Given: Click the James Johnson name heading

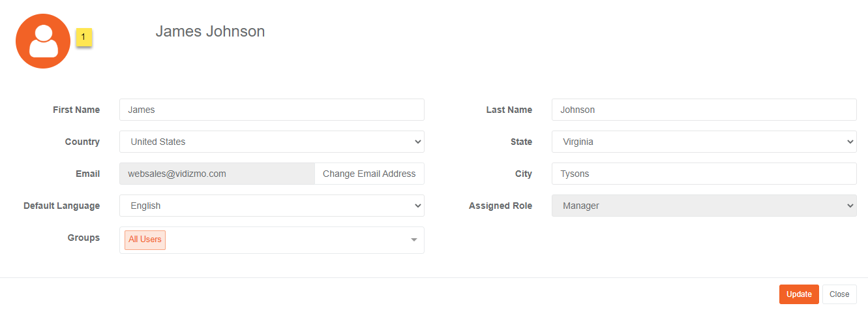Looking at the screenshot, I should tap(210, 31).
